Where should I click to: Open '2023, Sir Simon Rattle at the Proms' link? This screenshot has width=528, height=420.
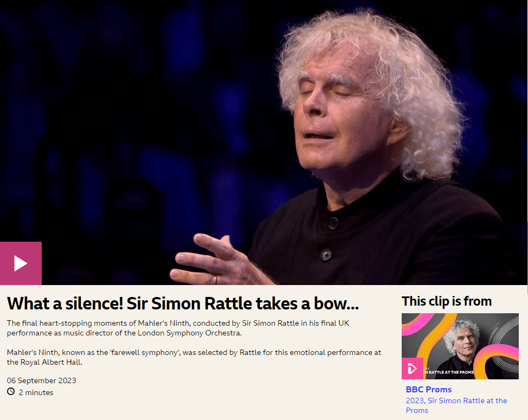456,405
